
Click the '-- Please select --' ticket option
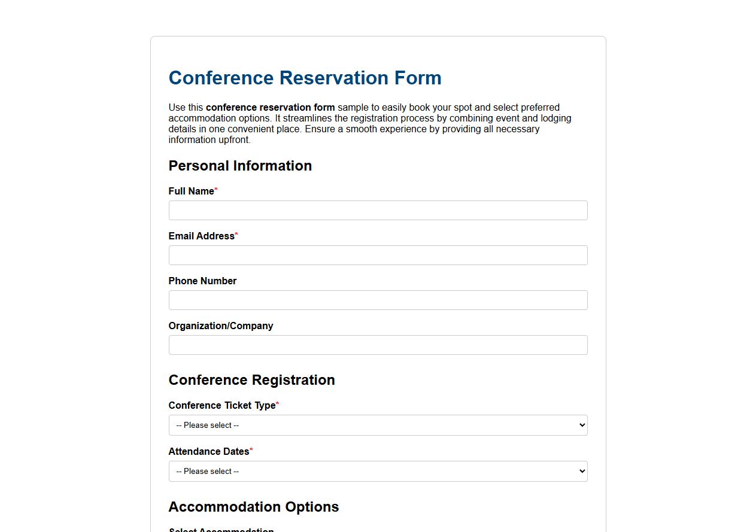207,425
